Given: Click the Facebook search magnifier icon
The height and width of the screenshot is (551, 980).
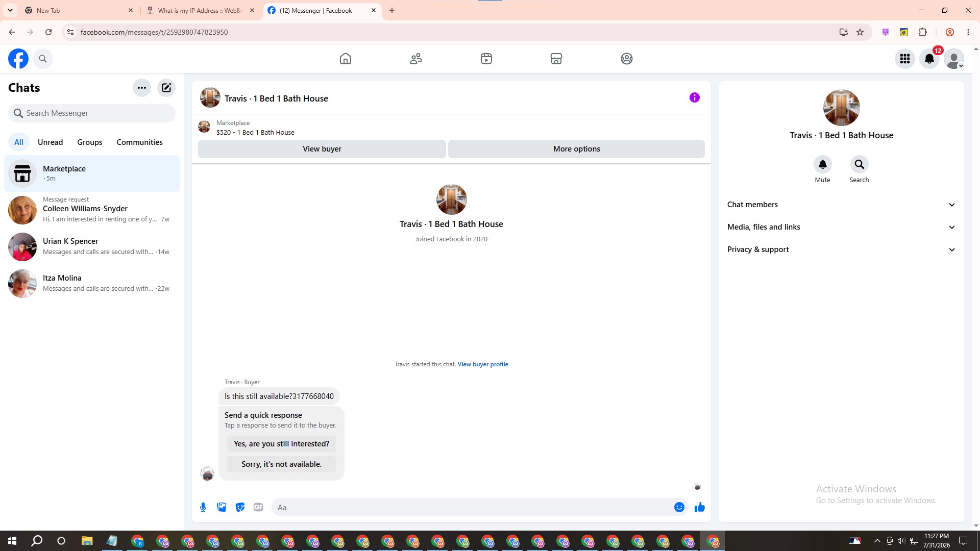Looking at the screenshot, I should tap(43, 59).
